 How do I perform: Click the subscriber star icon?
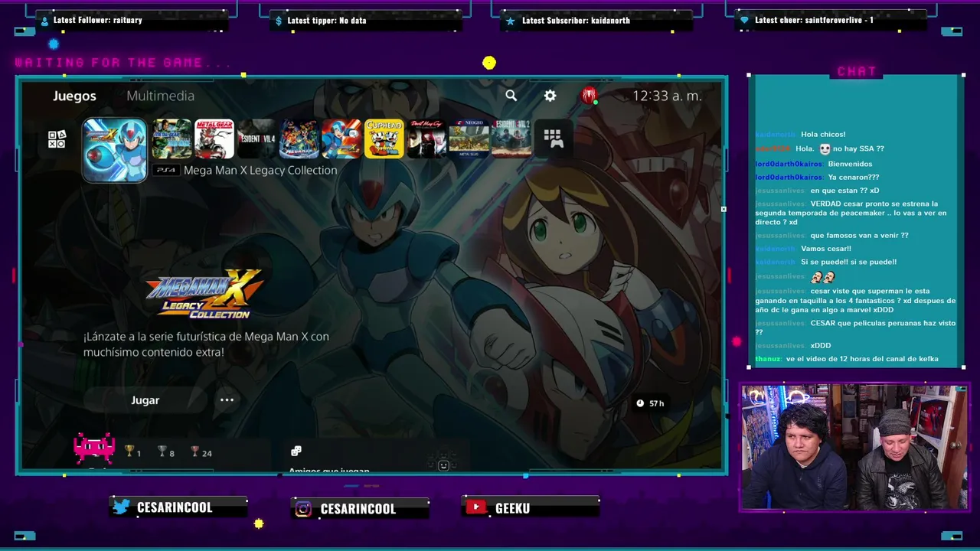511,21
